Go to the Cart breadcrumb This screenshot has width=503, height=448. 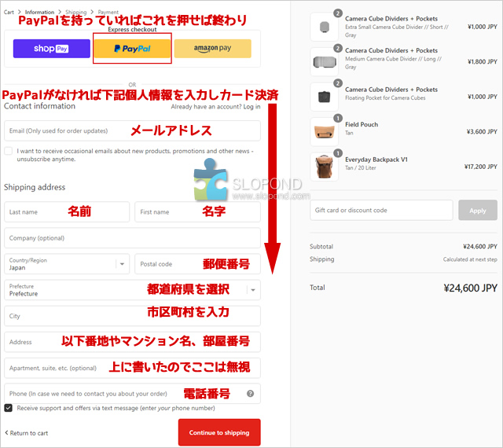tap(9, 13)
